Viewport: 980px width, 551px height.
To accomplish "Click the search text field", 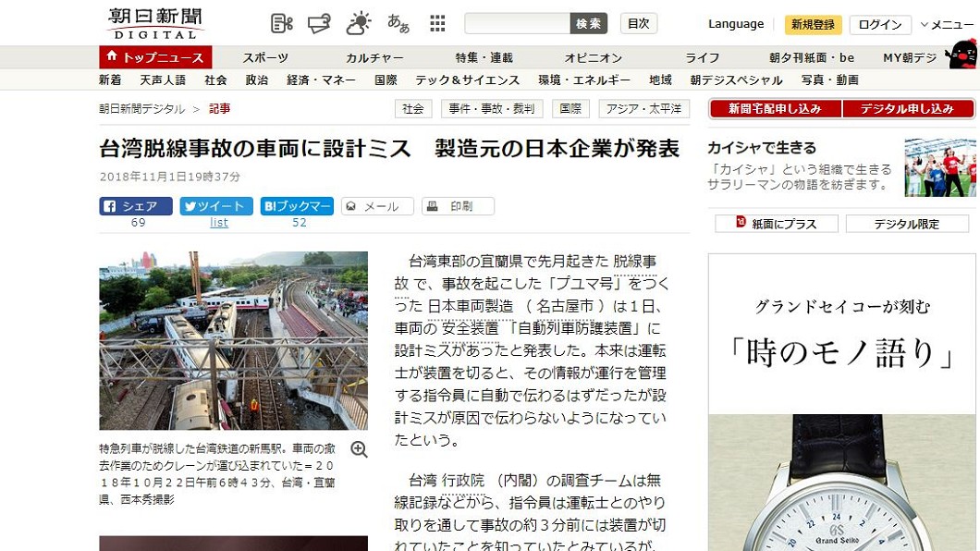I will click(517, 24).
